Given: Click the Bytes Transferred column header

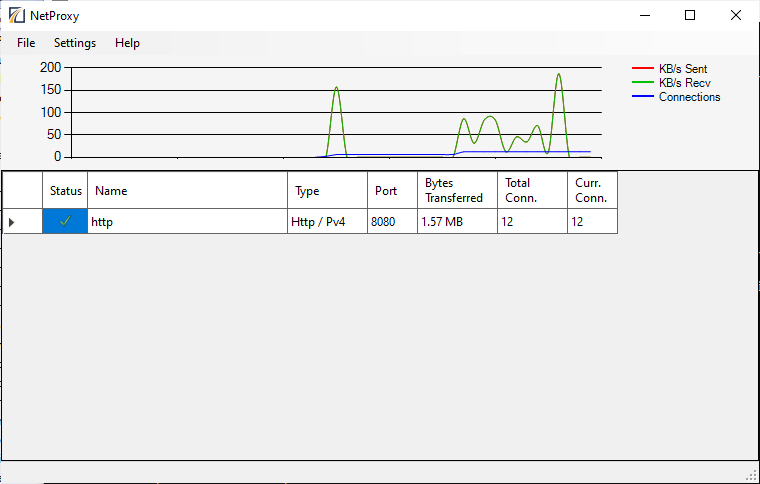Looking at the screenshot, I should click(x=458, y=190).
